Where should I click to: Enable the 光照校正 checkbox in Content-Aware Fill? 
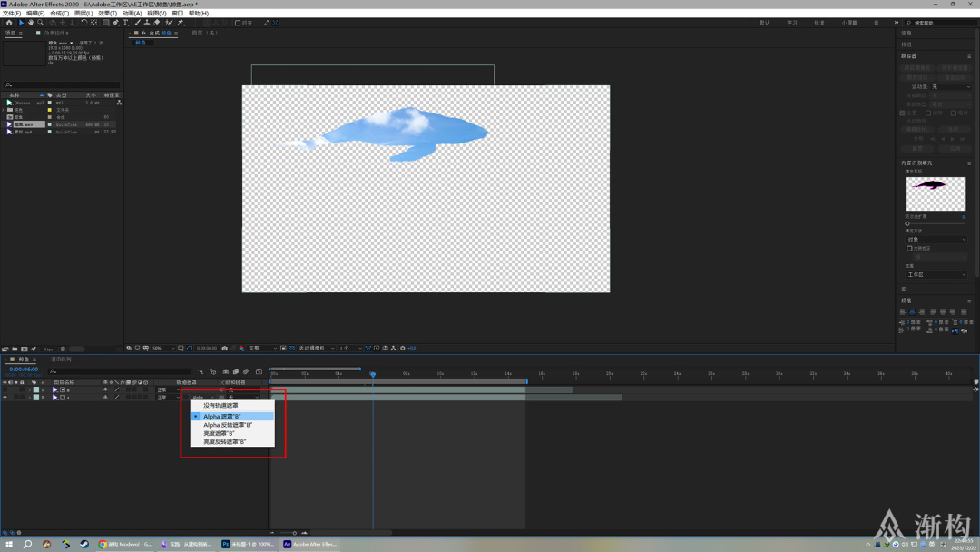pos(909,248)
